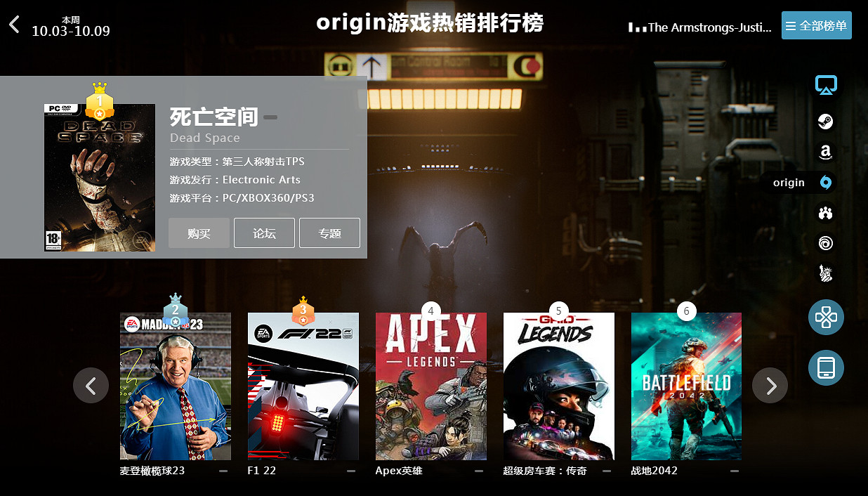Image resolution: width=868 pixels, height=496 pixels.
Task: Click the Uplay swirl icon
Action: [x=826, y=242]
